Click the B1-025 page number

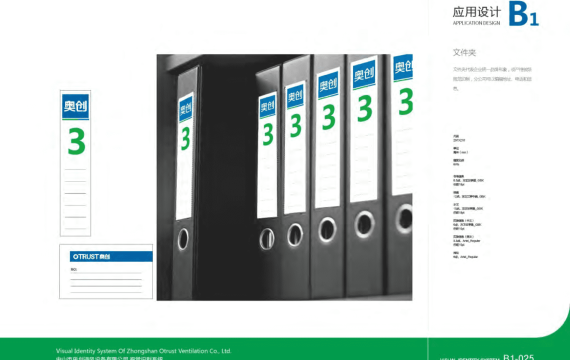point(518,357)
